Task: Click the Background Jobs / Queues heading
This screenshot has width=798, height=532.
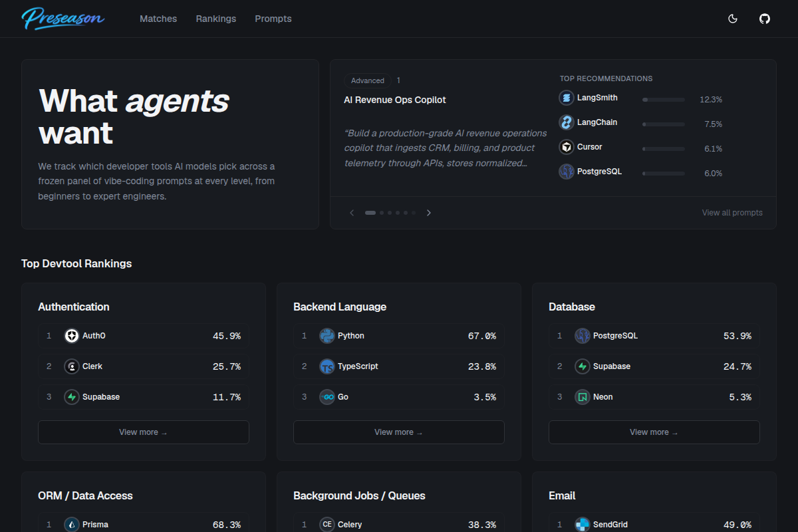Action: [x=359, y=495]
